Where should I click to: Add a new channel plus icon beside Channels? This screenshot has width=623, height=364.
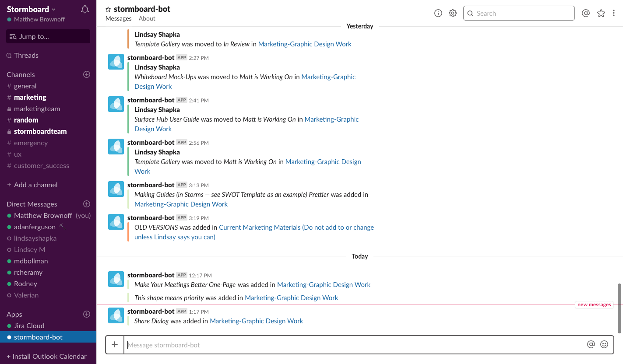point(87,74)
